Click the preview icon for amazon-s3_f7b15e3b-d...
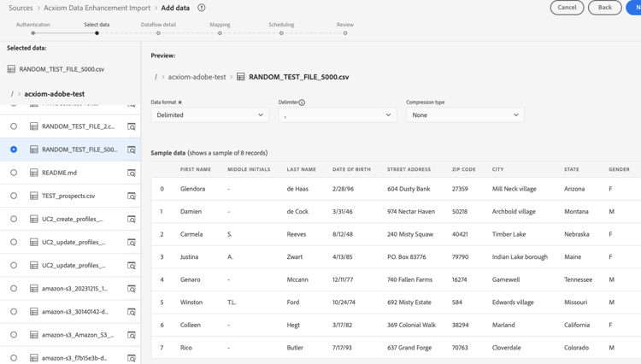The image size is (641, 364). click(132, 358)
